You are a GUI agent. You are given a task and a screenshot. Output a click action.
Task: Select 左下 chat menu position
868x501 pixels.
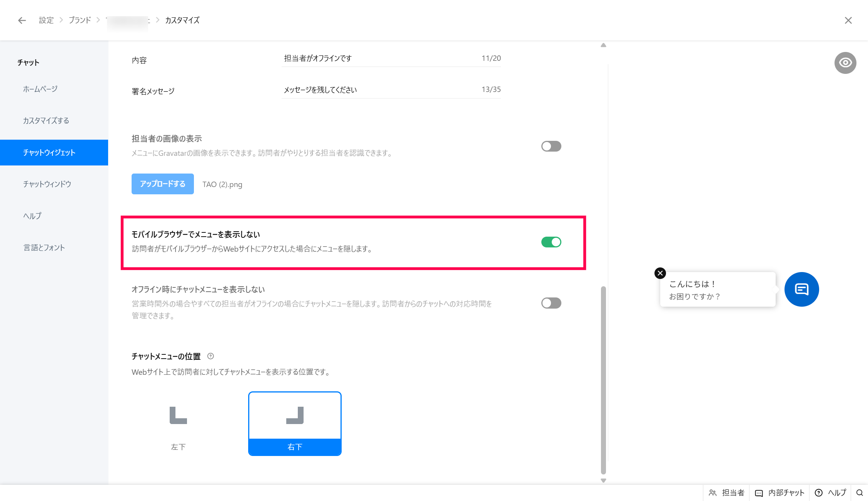click(x=178, y=424)
